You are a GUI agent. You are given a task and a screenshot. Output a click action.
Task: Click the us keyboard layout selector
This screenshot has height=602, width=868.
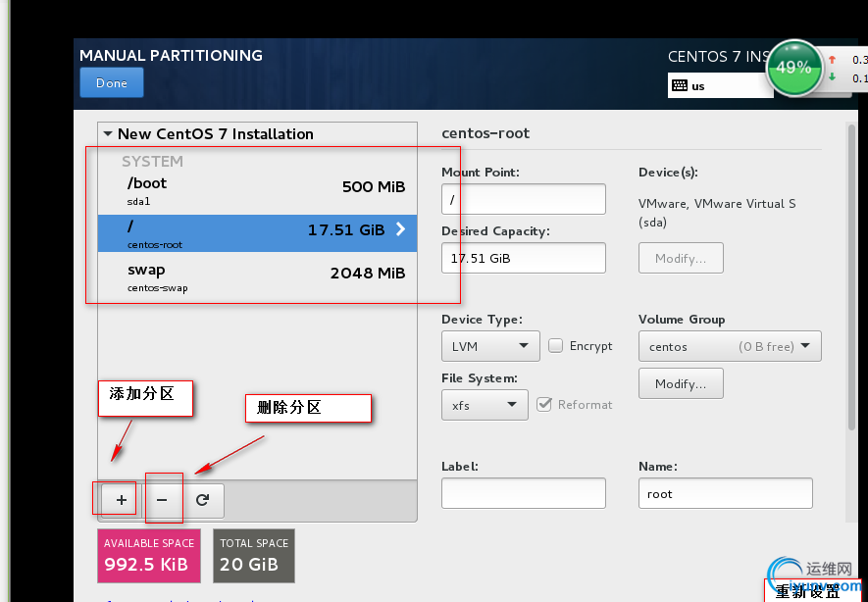pos(720,85)
